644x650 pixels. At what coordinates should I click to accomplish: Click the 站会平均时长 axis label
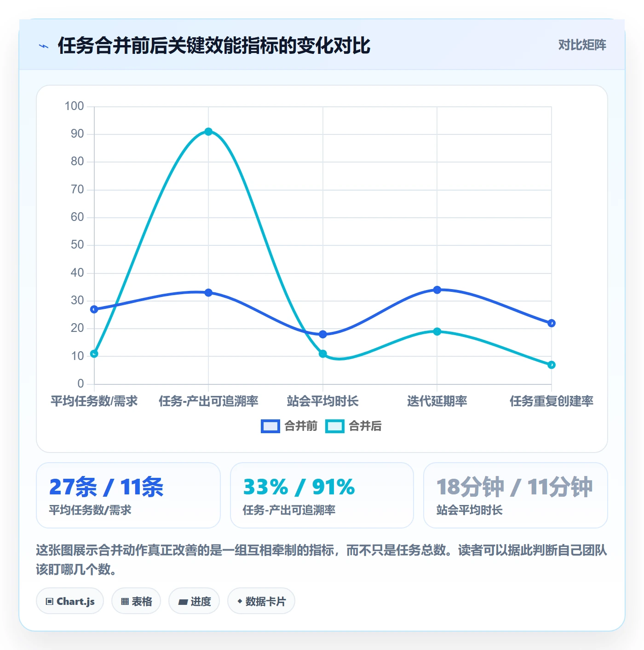pyautogui.click(x=323, y=401)
